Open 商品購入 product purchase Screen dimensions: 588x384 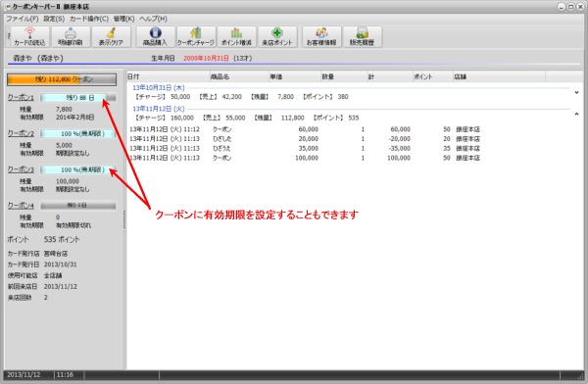tap(155, 37)
